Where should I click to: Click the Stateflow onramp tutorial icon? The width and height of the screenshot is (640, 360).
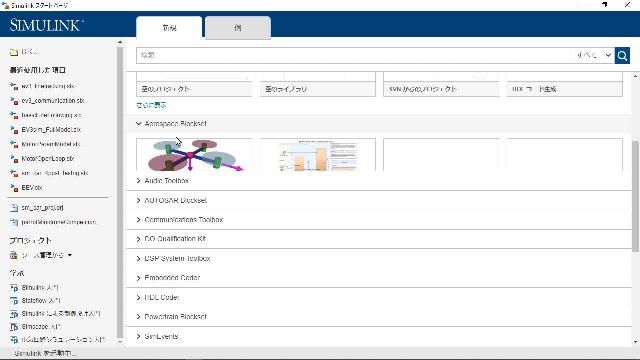tap(14, 301)
